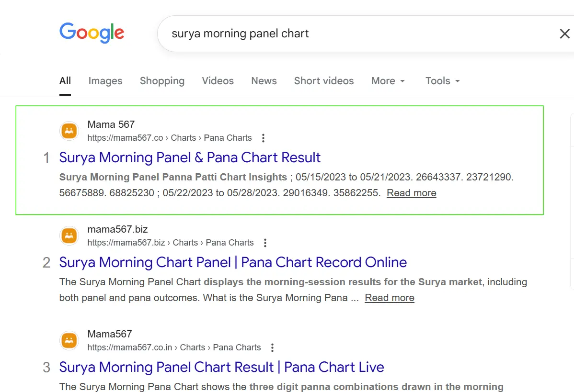Open three-dot options for mama567.co result
This screenshot has height=392, width=574.
(x=263, y=138)
